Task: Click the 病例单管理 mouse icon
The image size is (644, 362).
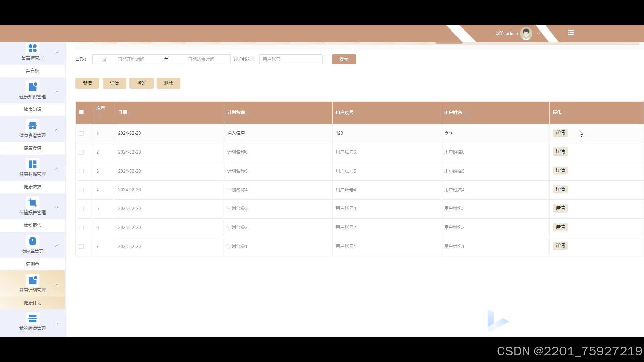Action: click(x=33, y=241)
